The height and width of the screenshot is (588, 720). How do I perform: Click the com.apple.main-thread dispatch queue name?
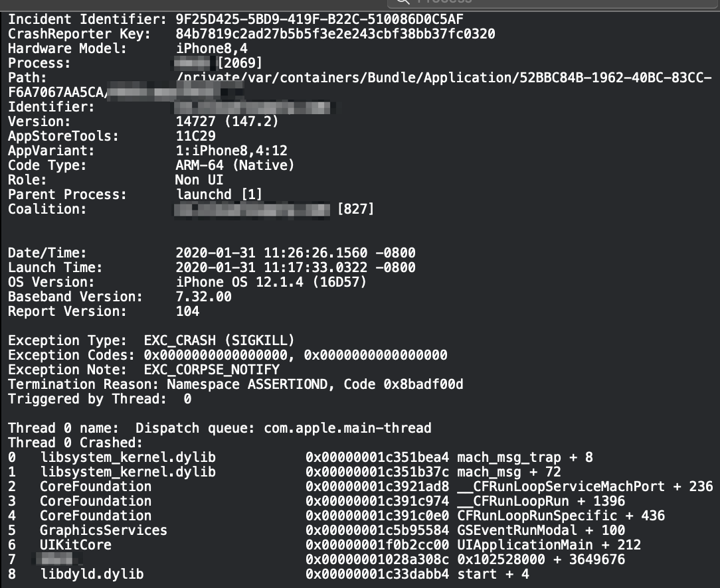pyautogui.click(x=347, y=428)
